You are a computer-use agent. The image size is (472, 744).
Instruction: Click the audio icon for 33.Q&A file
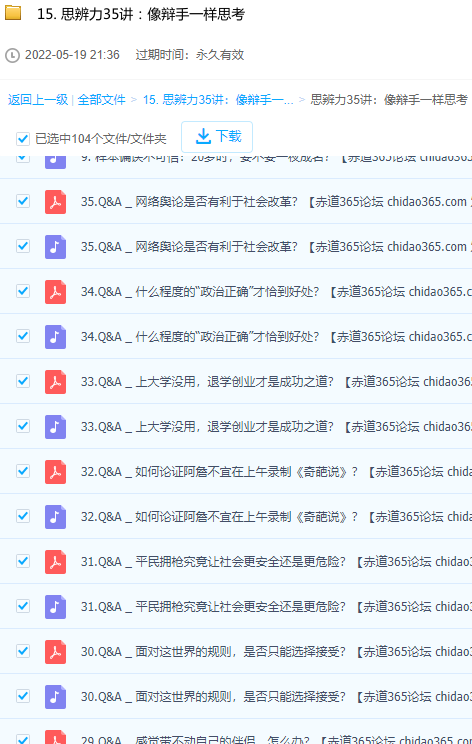[x=56, y=427]
